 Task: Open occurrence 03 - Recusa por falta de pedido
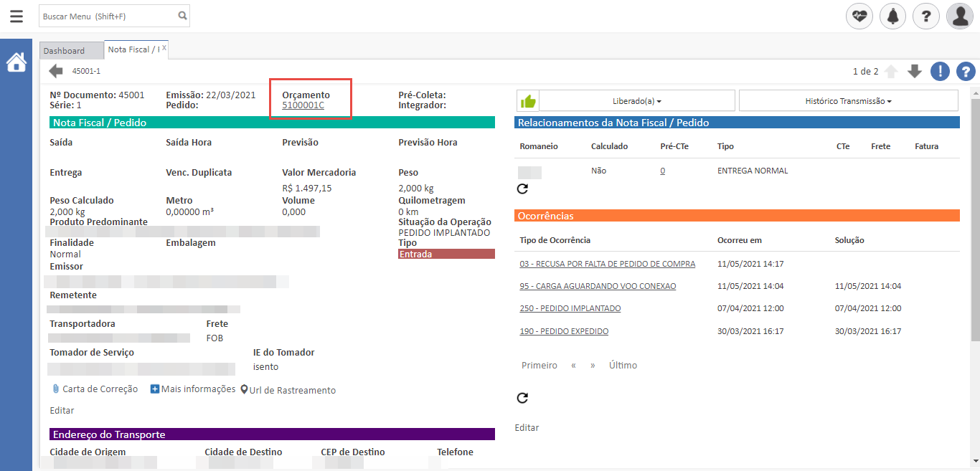coord(607,264)
